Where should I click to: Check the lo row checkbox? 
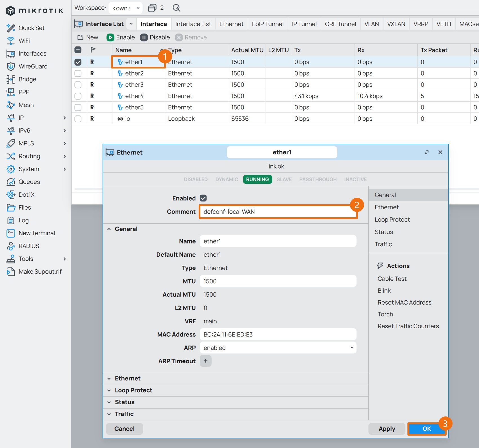point(78,119)
